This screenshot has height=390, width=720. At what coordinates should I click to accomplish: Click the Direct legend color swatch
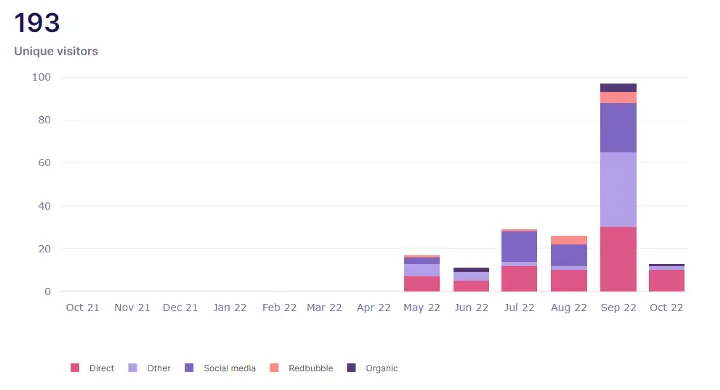click(x=75, y=367)
